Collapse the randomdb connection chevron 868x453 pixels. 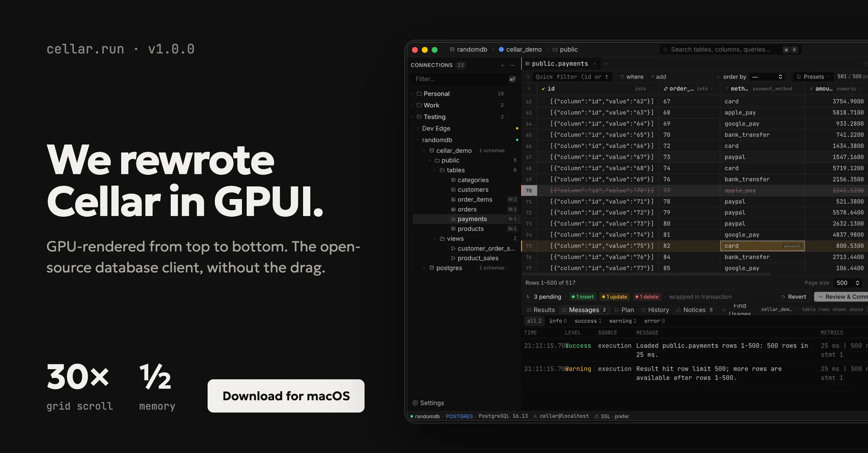pyautogui.click(x=417, y=140)
